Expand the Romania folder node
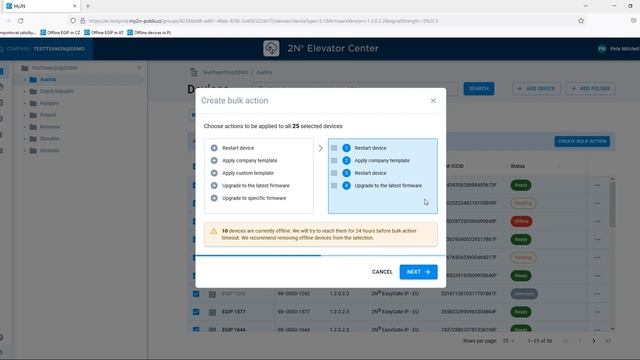 (25, 127)
